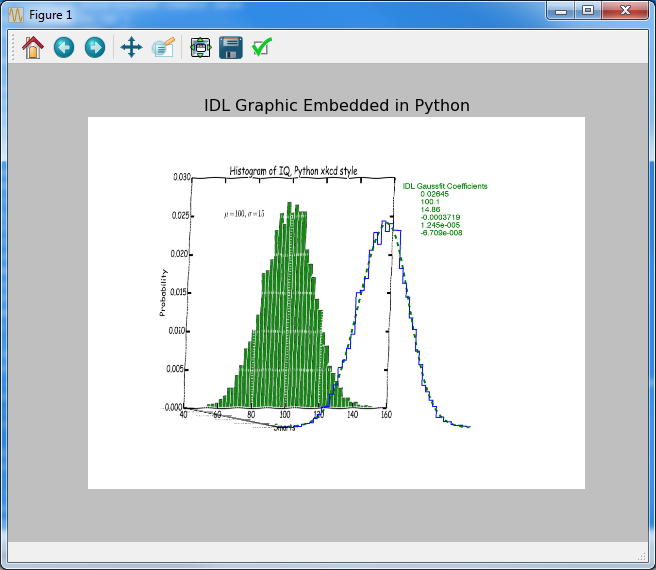Close the Figure 1 window

[x=625, y=11]
